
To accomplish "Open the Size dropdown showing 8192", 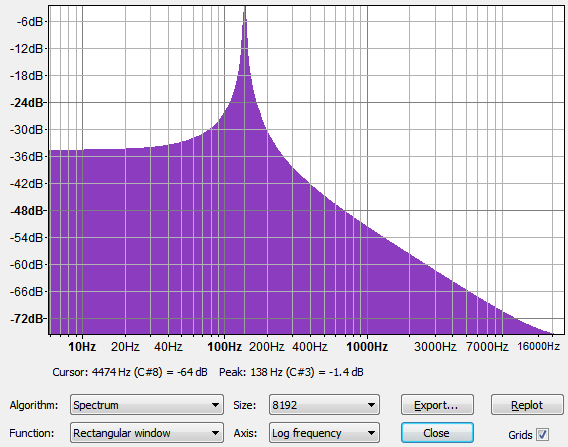I will tap(324, 405).
